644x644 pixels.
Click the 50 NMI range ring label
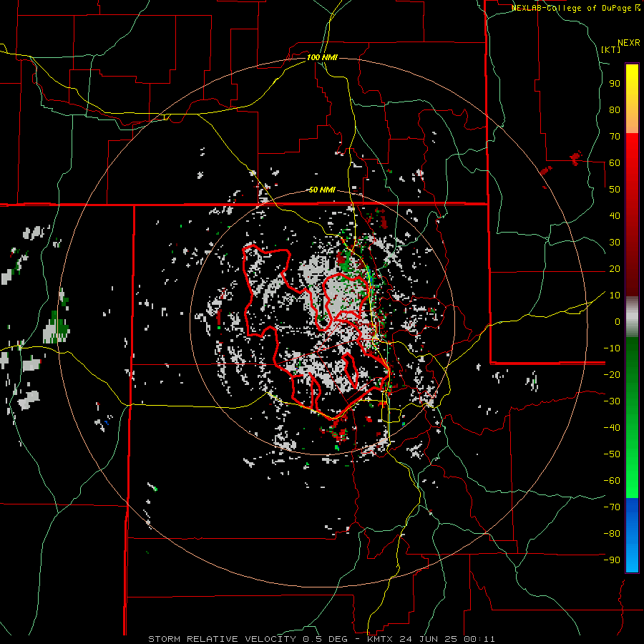pos(322,190)
